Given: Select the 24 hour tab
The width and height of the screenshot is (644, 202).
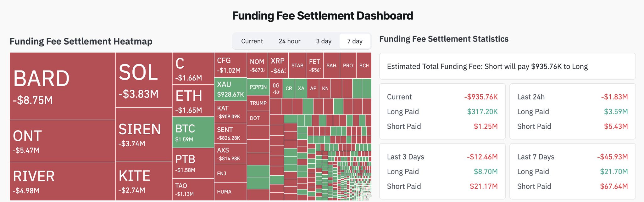Looking at the screenshot, I should coord(289,41).
